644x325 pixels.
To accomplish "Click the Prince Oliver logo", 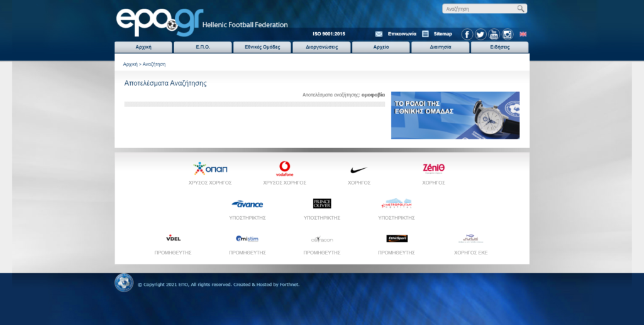I will [322, 203].
